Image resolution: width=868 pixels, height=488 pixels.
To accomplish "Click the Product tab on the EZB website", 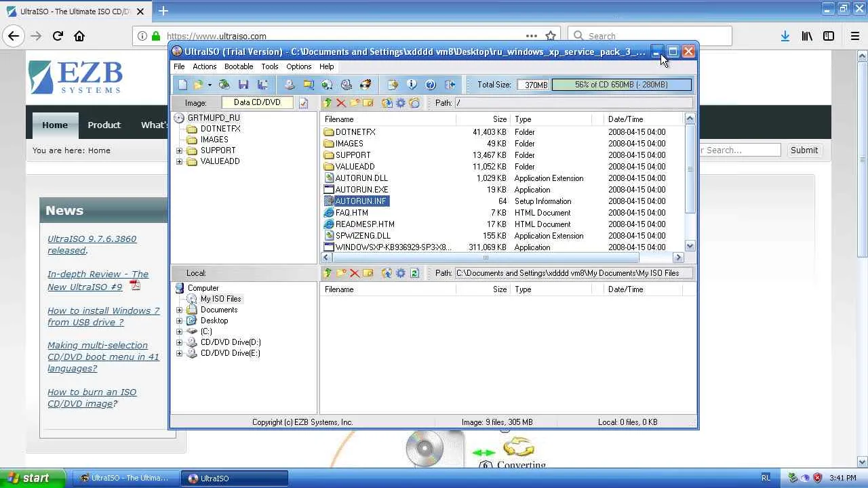I will [x=104, y=125].
